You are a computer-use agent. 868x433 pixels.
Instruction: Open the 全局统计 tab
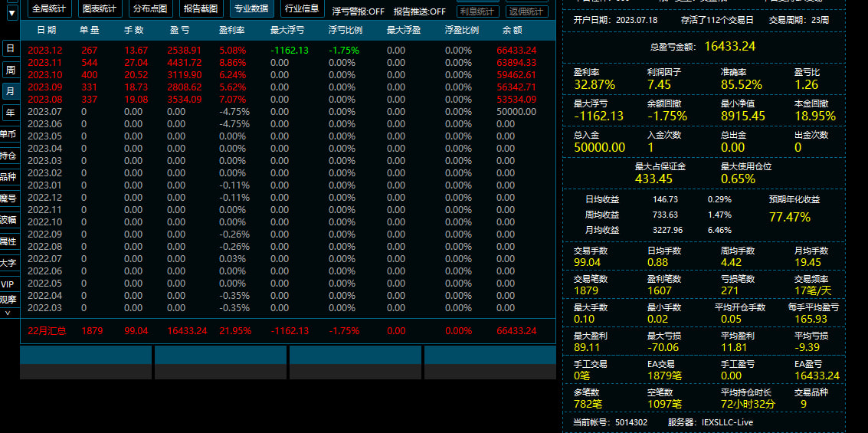[49, 8]
